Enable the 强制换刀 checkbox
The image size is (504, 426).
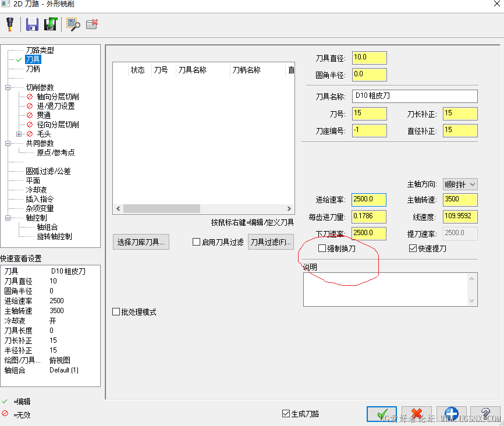pyautogui.click(x=322, y=248)
